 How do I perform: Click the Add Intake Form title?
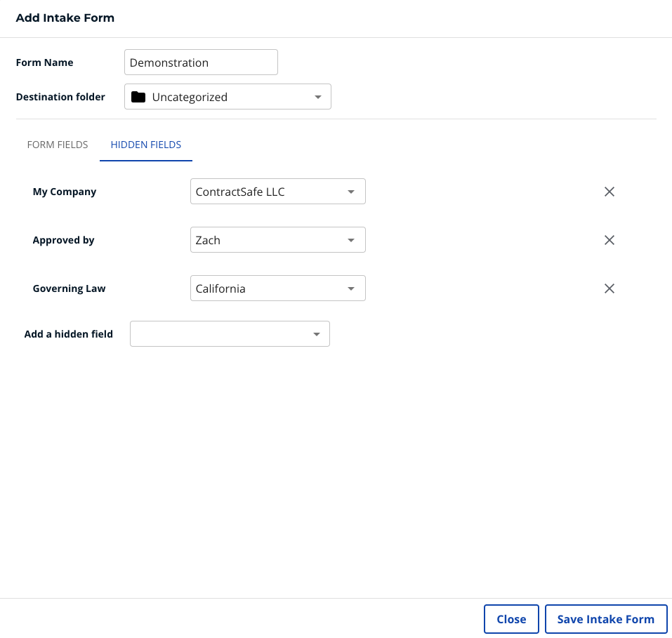point(65,18)
